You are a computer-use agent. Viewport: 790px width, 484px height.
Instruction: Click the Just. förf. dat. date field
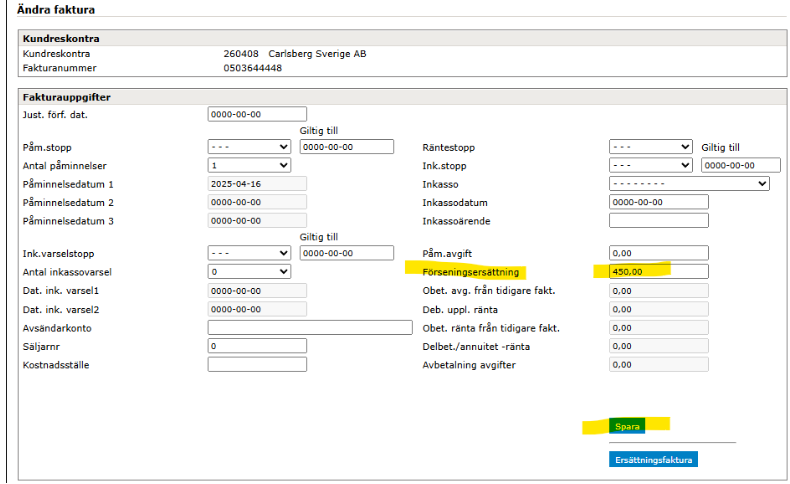click(256, 115)
